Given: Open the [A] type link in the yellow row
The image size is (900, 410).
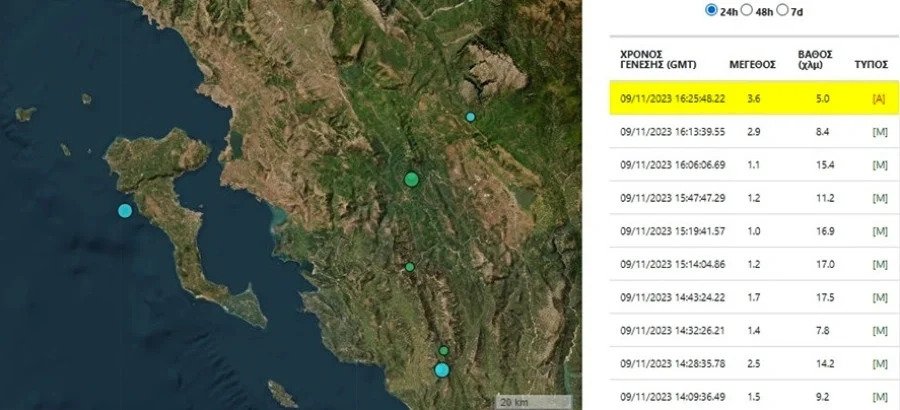Looking at the screenshot, I should (x=879, y=98).
